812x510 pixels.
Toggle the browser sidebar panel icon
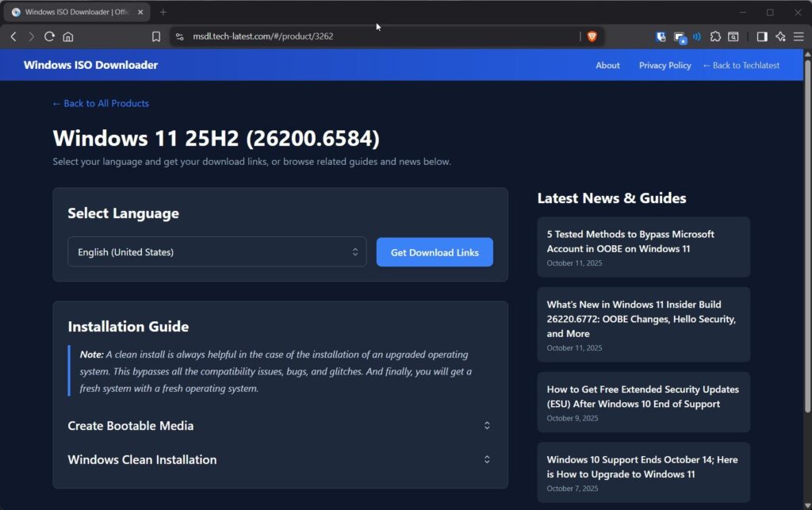(762, 36)
